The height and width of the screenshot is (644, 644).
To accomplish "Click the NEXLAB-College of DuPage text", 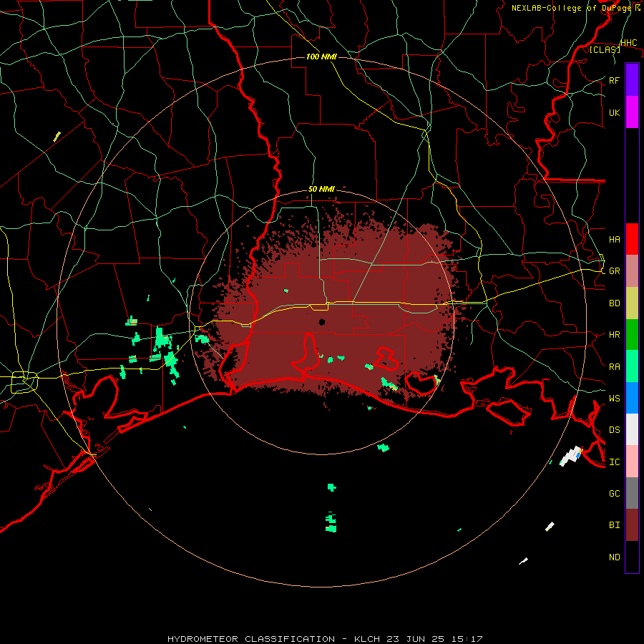I will click(x=571, y=8).
